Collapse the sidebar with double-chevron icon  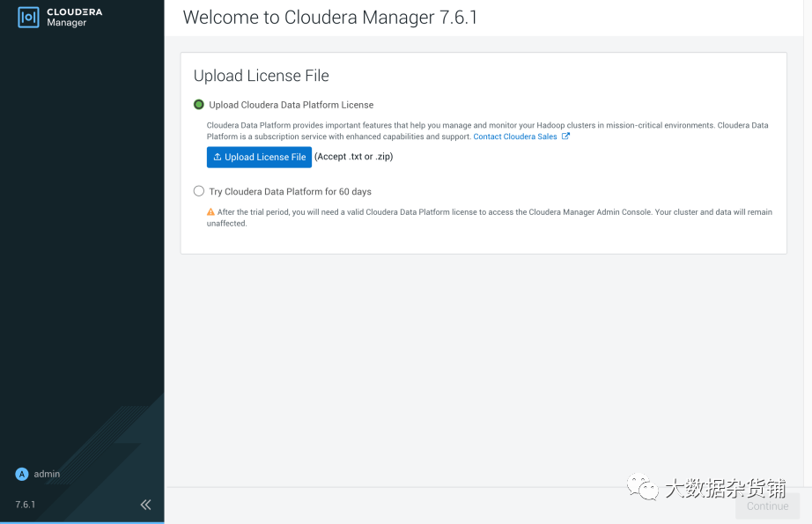point(145,505)
